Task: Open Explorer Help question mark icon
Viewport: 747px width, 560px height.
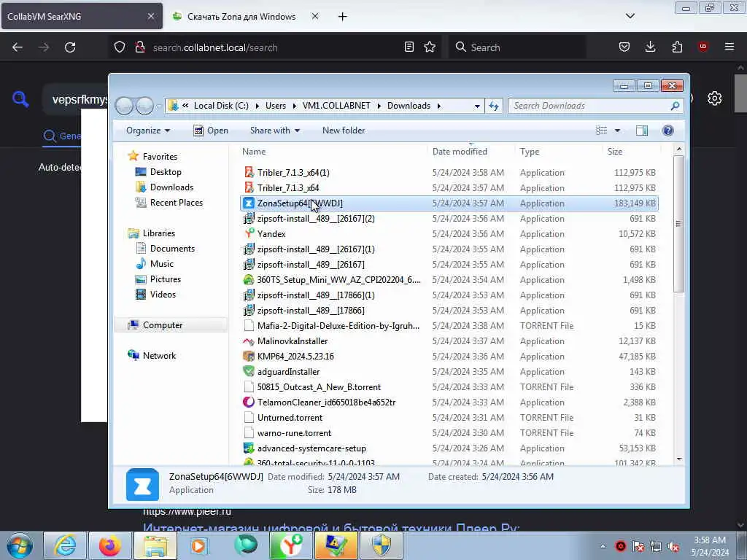Action: click(668, 131)
